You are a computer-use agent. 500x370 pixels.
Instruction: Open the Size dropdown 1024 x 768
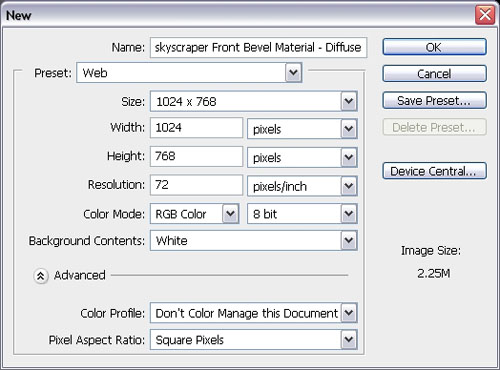pyautogui.click(x=254, y=101)
